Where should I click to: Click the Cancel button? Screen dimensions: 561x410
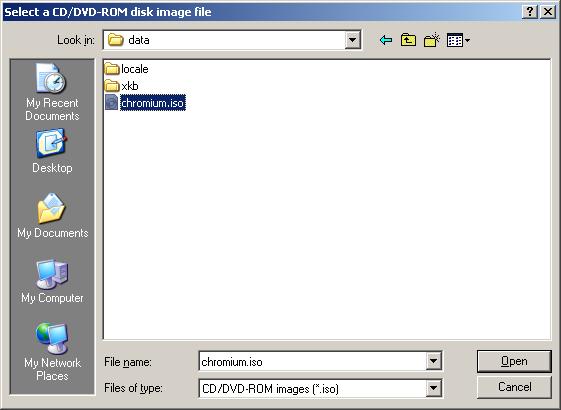(x=514, y=387)
